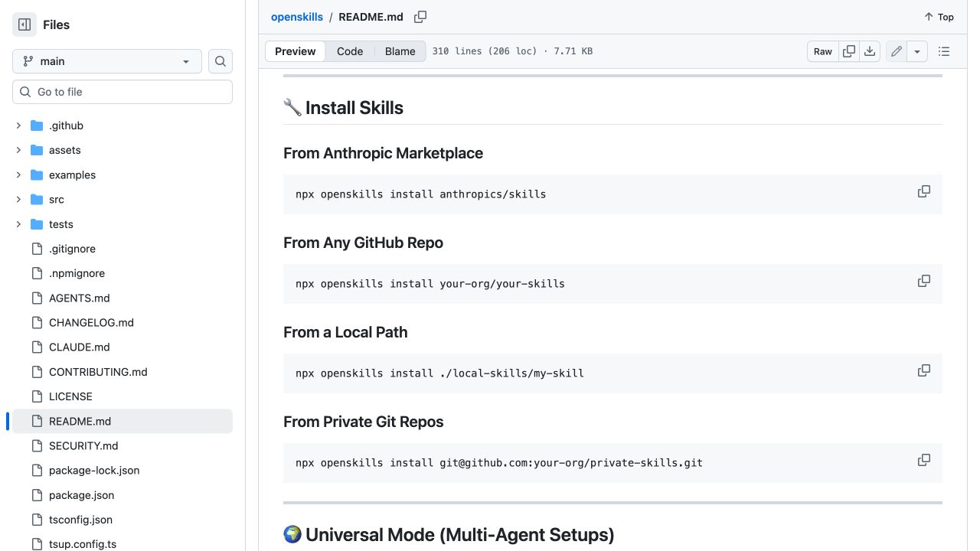Image resolution: width=980 pixels, height=551 pixels.
Task: Click the Install Skills heading
Action: tap(343, 108)
